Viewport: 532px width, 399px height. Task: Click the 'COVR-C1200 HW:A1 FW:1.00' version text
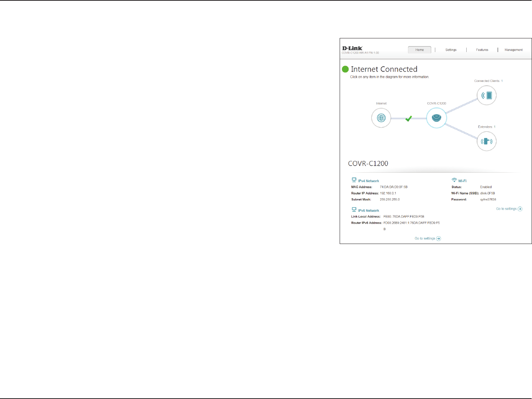[360, 53]
